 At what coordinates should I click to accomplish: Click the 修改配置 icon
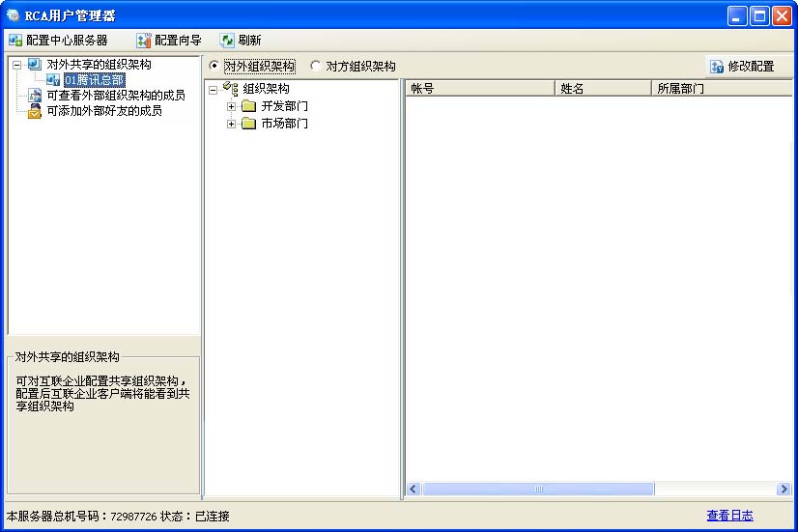point(717,66)
